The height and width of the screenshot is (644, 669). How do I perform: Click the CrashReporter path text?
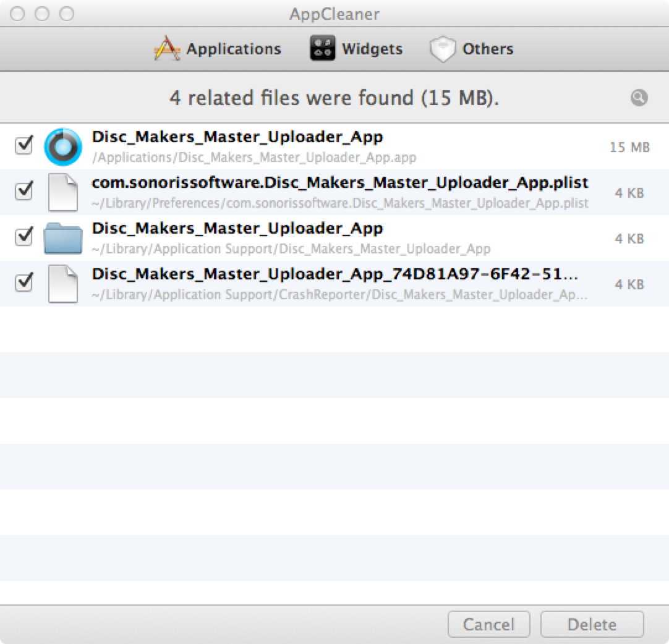339,294
